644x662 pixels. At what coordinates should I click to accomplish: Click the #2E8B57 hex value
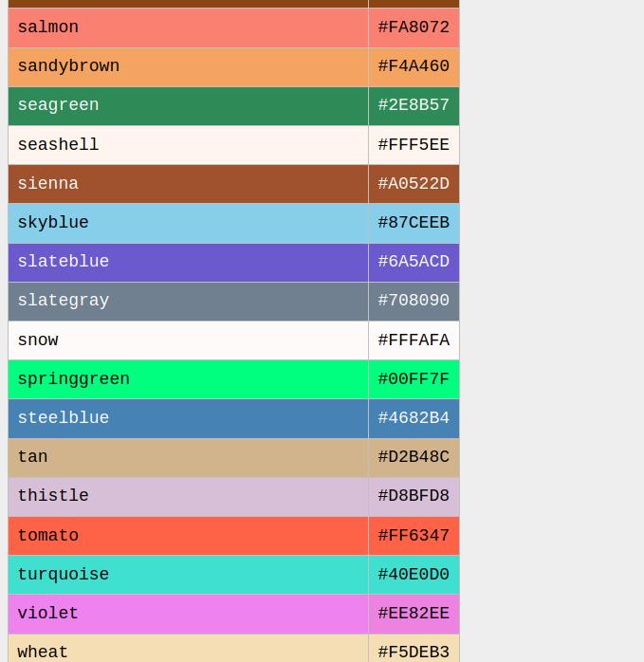(414, 105)
